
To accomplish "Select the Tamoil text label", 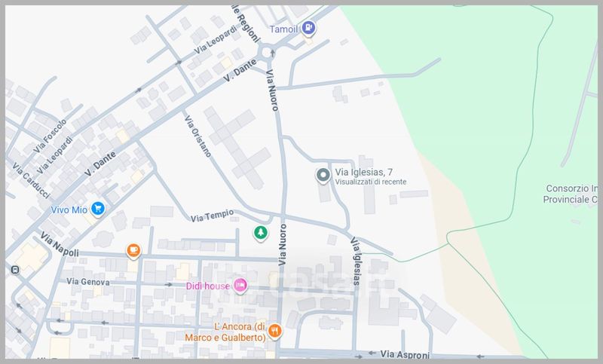I will tap(284, 29).
